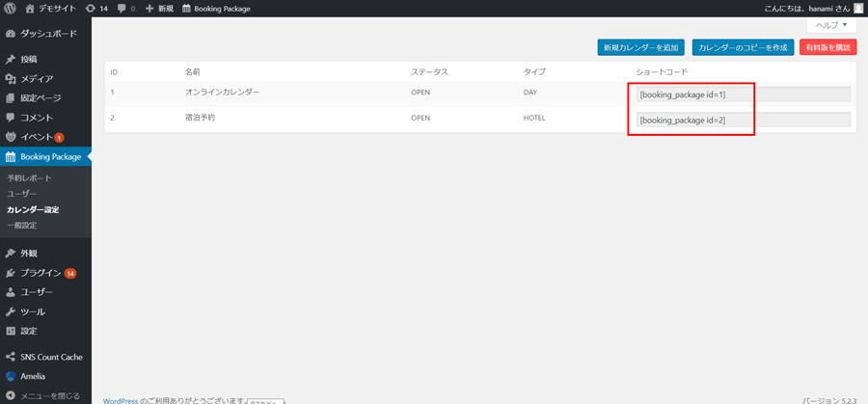The image size is (868, 404).
Task: Click the 投稿 pin icon
Action: 10,59
